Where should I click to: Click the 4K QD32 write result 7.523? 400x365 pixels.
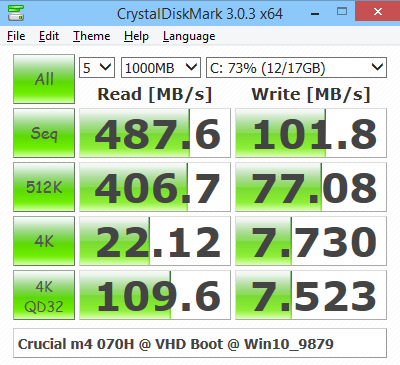point(311,295)
